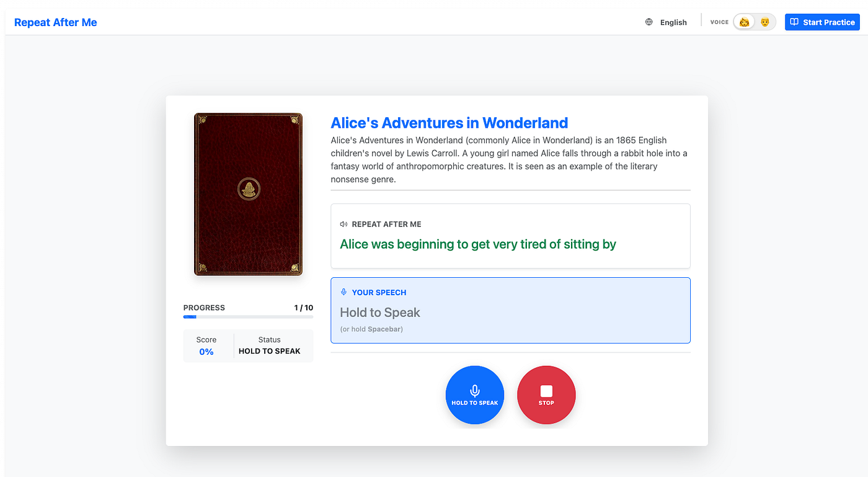Click the book description paragraph about Lewis Carroll
Image resolution: width=868 pixels, height=477 pixels.
point(509,159)
